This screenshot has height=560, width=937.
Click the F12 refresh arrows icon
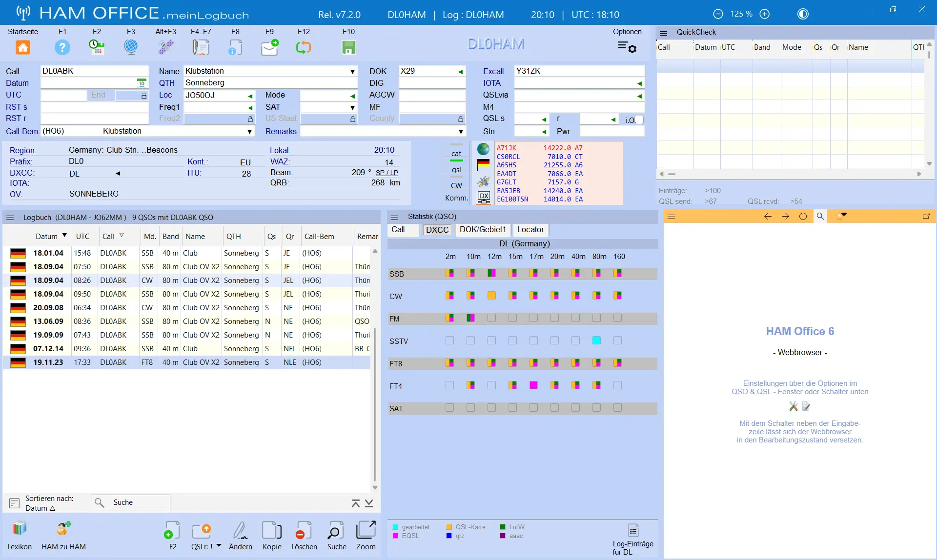(304, 47)
